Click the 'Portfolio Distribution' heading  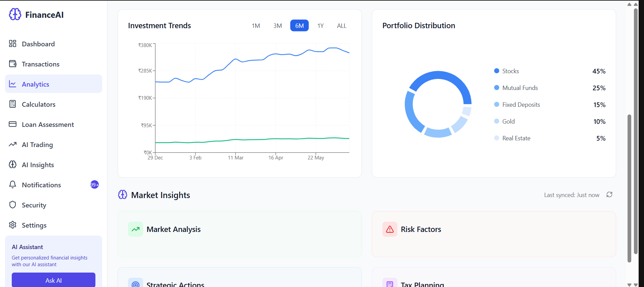419,26
